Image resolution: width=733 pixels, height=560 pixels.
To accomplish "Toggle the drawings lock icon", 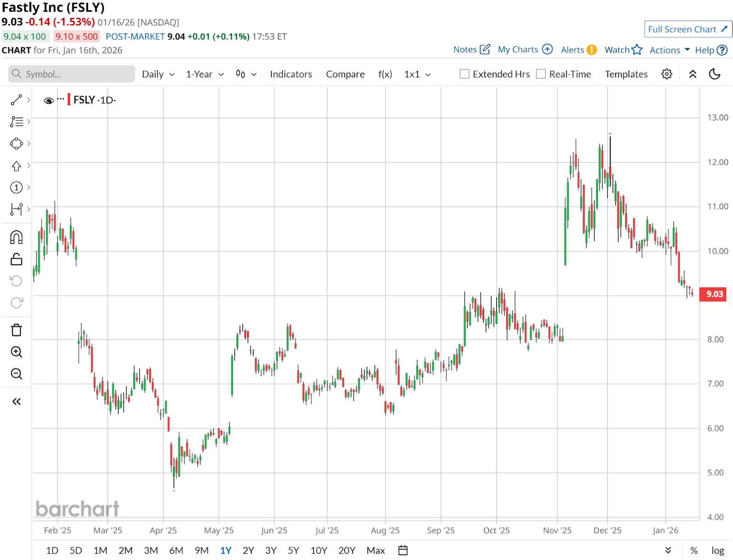I will 16,259.
